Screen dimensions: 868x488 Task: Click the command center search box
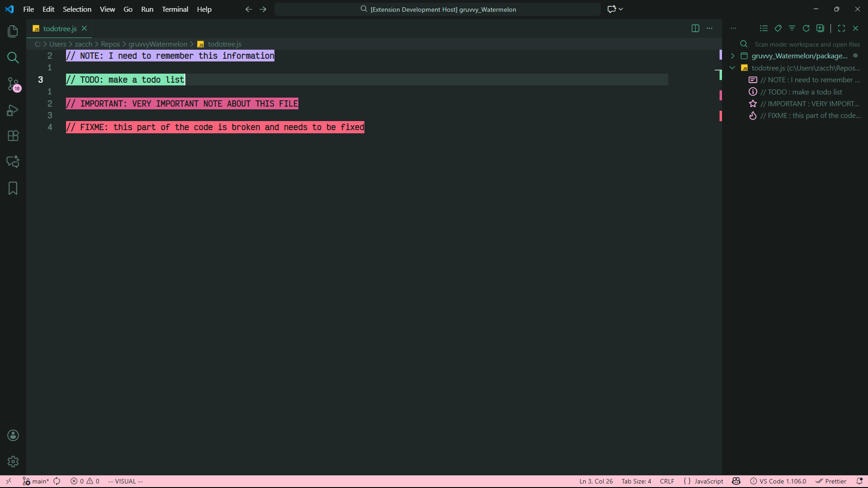tap(438, 9)
